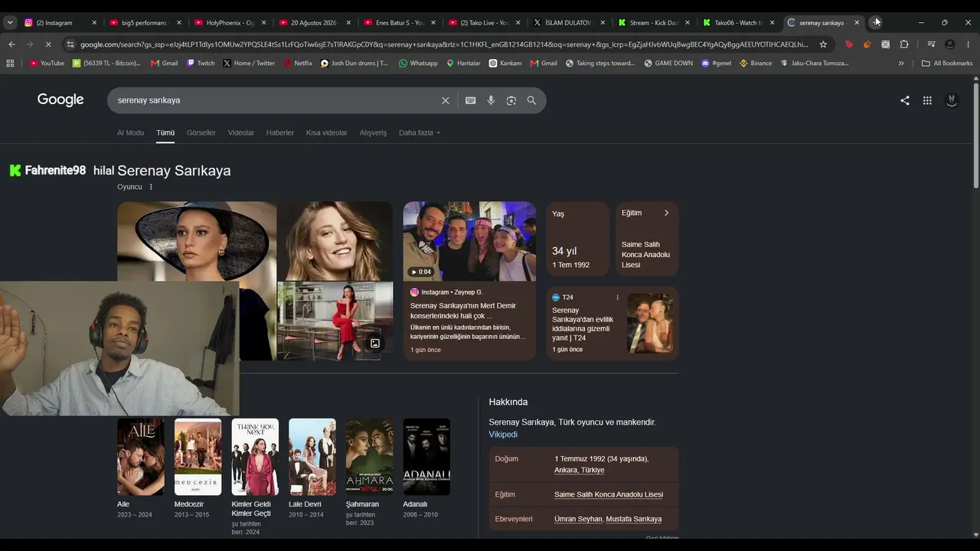Switch to the Videolar tab
The width and height of the screenshot is (980, 551).
pos(241,133)
